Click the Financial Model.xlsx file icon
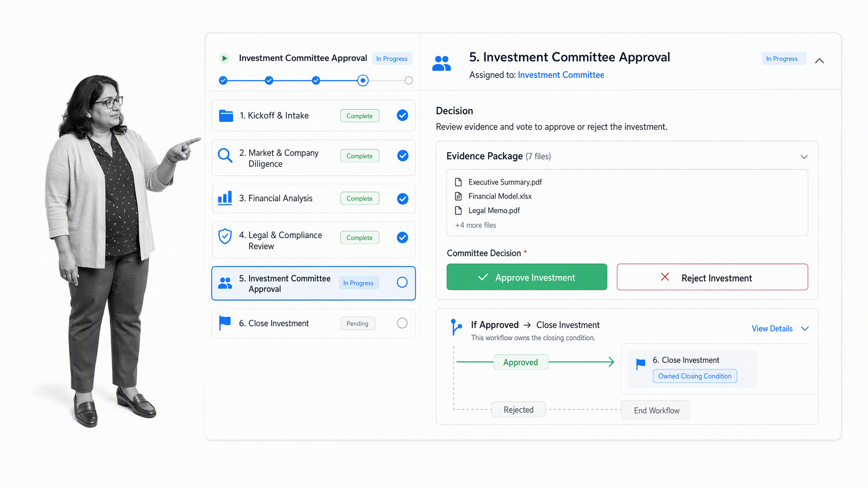Viewport: 868px width, 488px height. pyautogui.click(x=458, y=196)
